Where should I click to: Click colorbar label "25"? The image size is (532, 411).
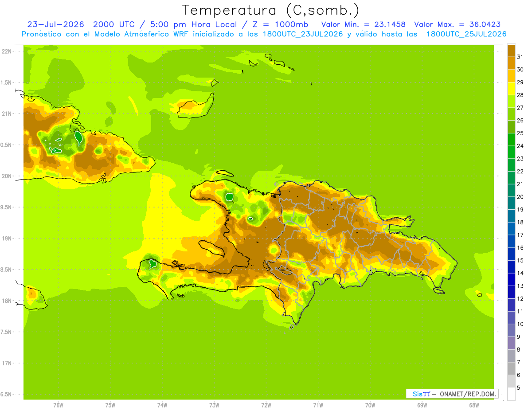pyautogui.click(x=520, y=133)
